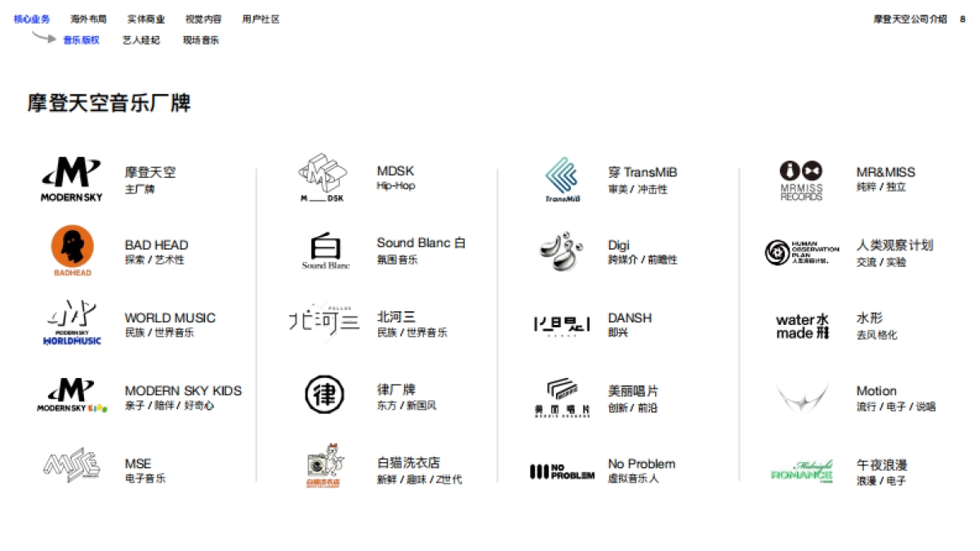
Task: Select the Midnight Romance green logo
Action: click(x=801, y=471)
